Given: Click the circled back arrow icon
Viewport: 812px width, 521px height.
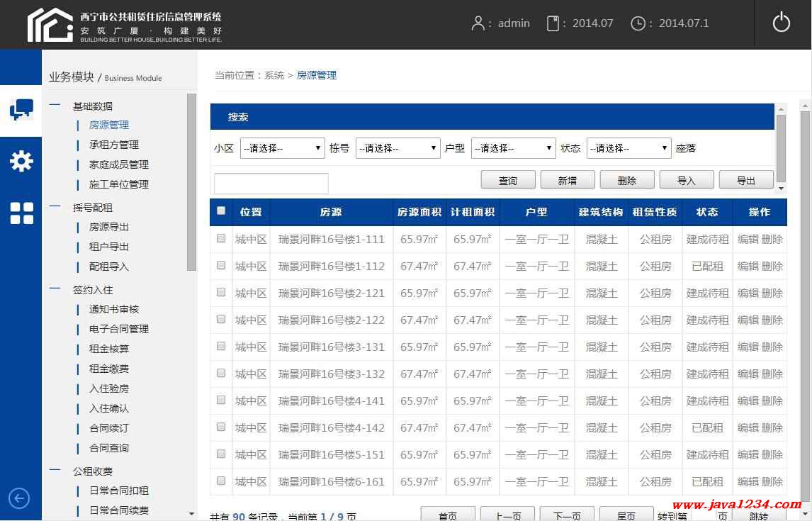Looking at the screenshot, I should point(19,498).
